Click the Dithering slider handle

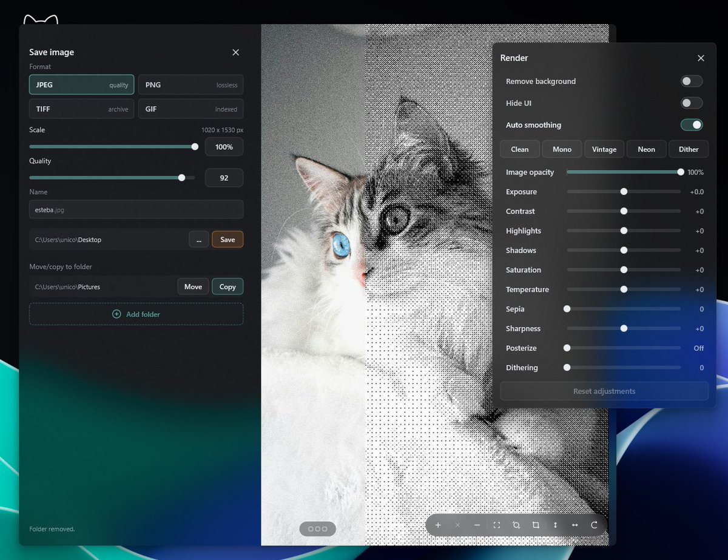(x=567, y=368)
